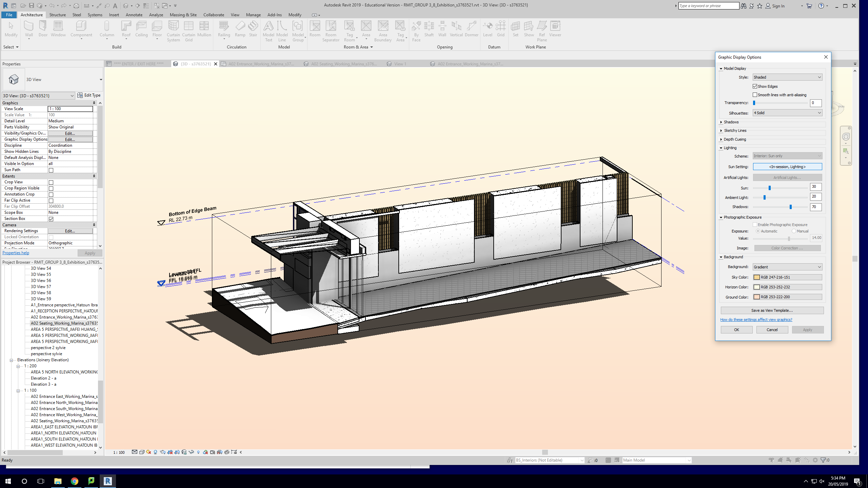
Task: Open the Massing & Site tab
Action: (183, 15)
